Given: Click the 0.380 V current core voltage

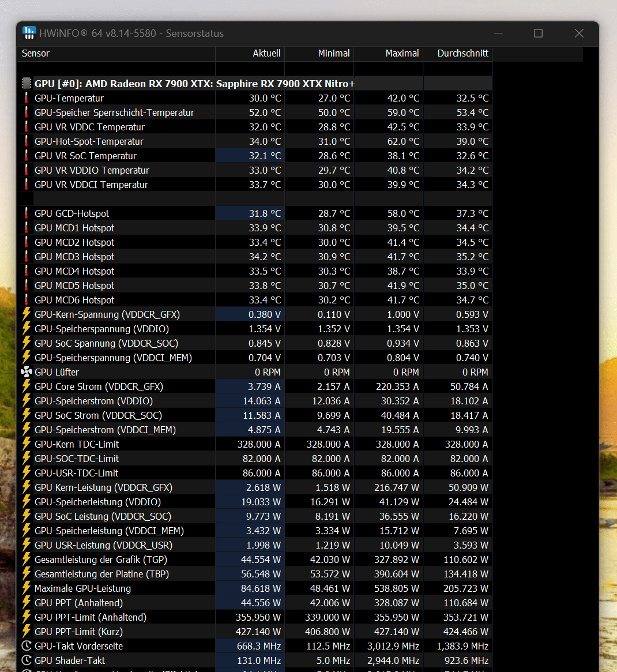Looking at the screenshot, I should click(264, 314).
